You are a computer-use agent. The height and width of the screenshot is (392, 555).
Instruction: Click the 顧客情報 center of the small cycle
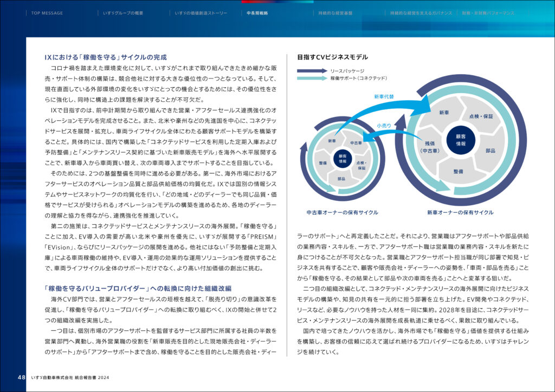coord(343,158)
